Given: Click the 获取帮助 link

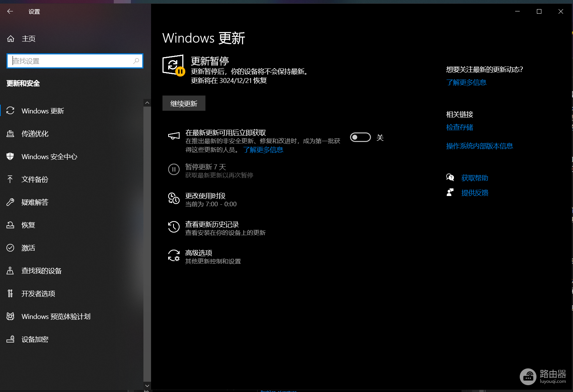Looking at the screenshot, I should click(474, 178).
